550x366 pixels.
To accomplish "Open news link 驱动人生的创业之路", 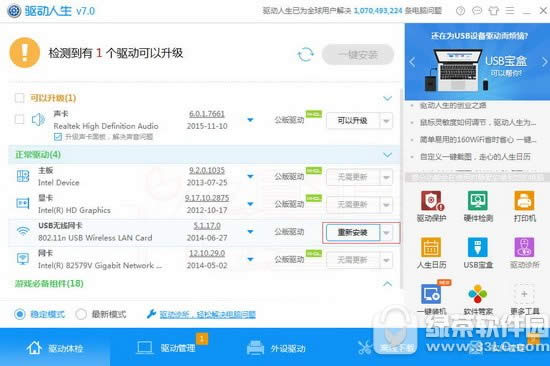I will pos(453,105).
